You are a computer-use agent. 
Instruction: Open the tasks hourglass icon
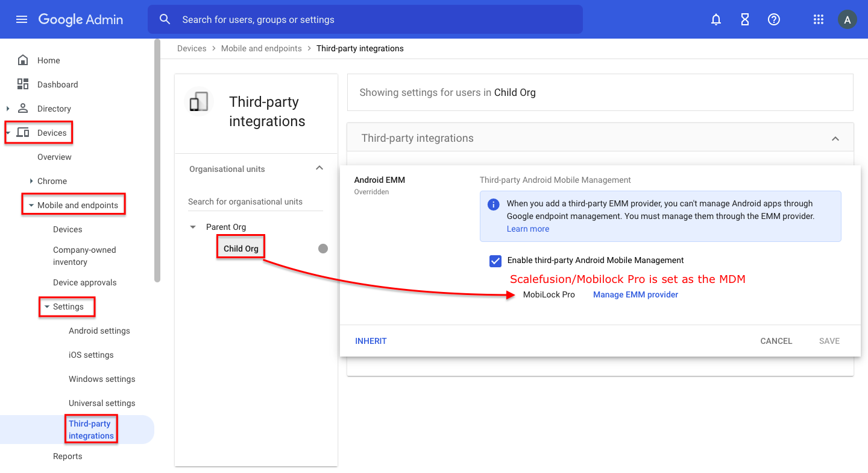tap(745, 19)
